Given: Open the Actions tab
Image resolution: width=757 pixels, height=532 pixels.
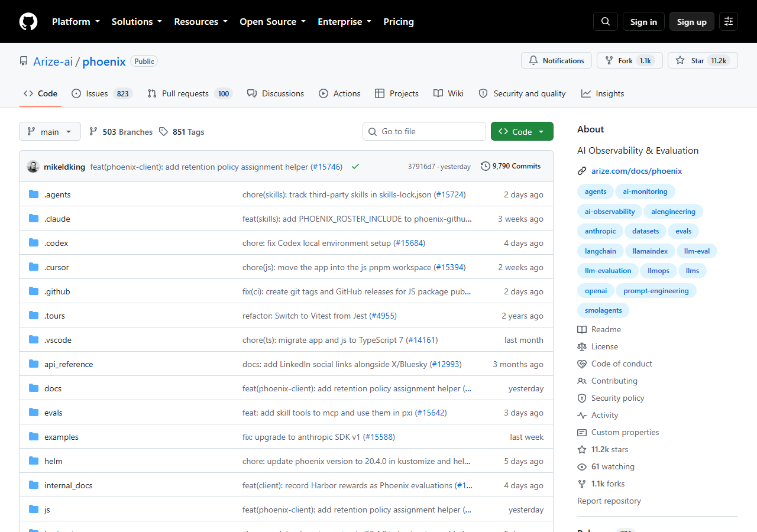Looking at the screenshot, I should click(339, 93).
